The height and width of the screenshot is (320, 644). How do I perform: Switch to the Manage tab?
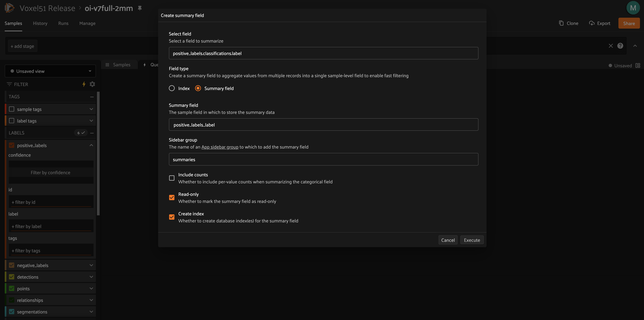click(x=87, y=23)
